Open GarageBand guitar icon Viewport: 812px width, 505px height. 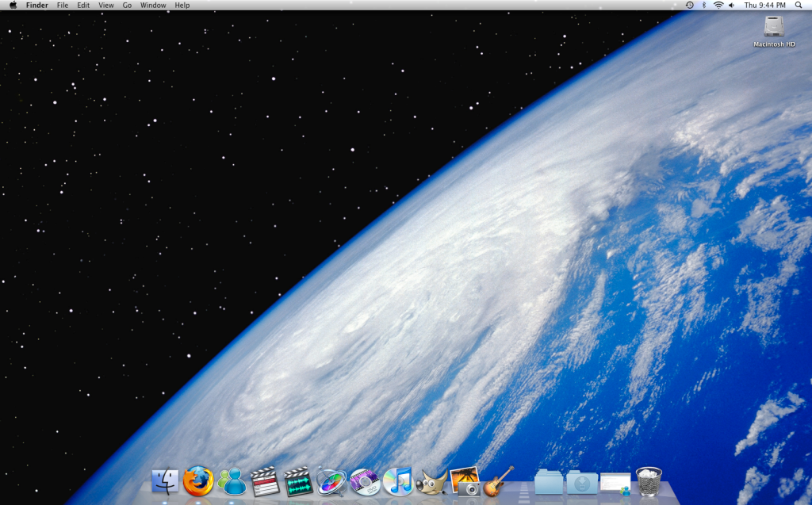pos(498,481)
